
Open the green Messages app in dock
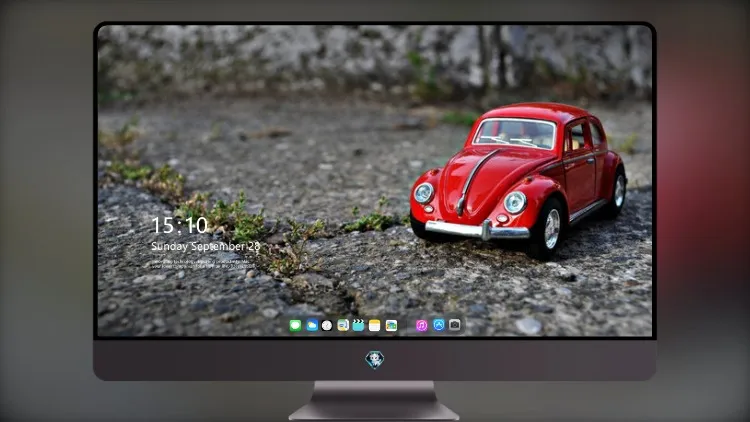pos(295,325)
